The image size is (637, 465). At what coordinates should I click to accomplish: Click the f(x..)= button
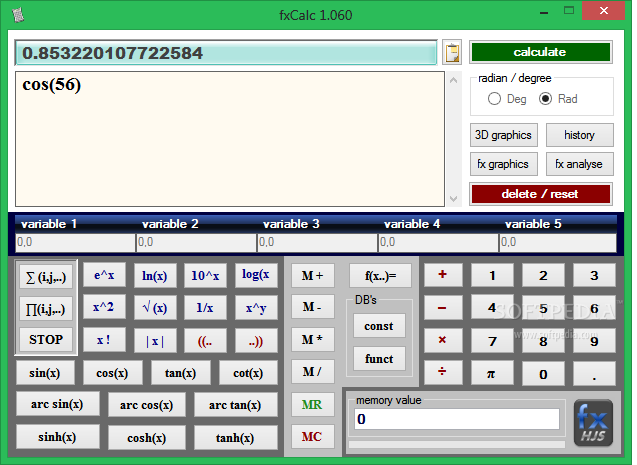(x=380, y=276)
